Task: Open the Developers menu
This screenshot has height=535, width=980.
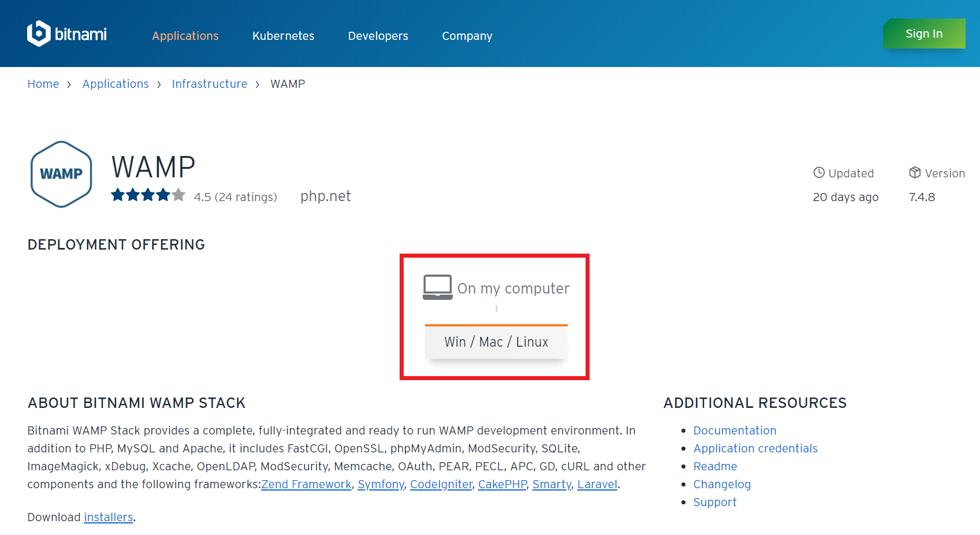Action: tap(378, 36)
